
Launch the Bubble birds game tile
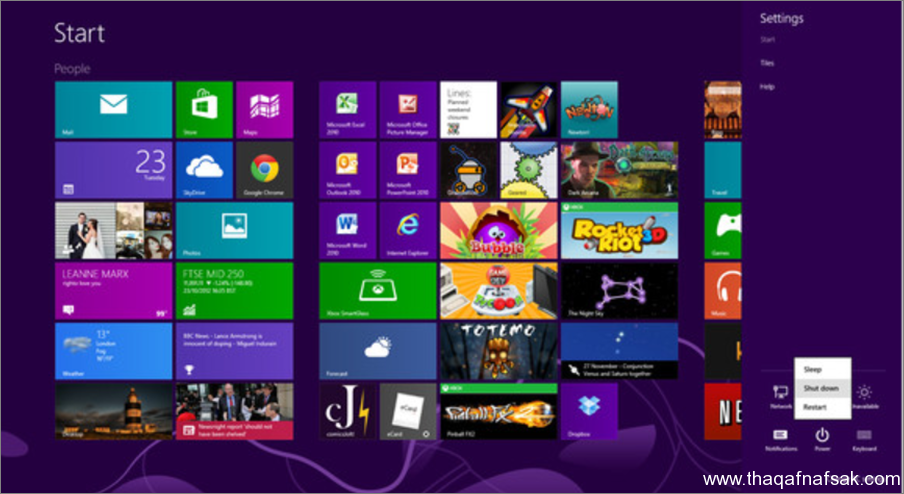pyautogui.click(x=499, y=231)
